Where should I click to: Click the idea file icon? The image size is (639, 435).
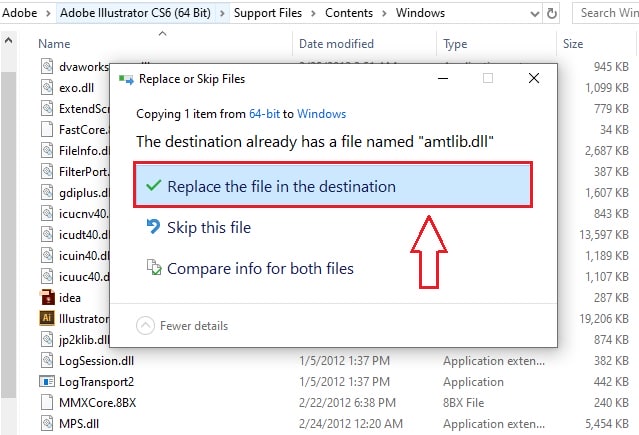[47, 297]
